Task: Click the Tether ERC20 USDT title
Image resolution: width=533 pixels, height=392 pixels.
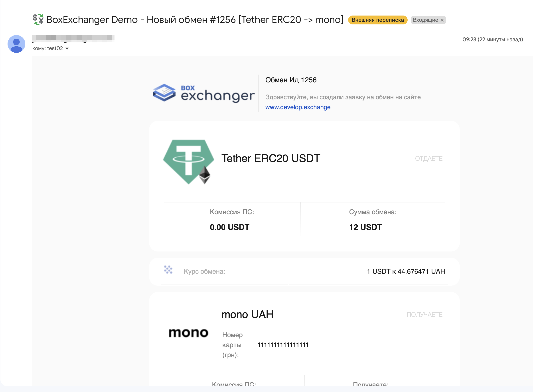Action: (x=271, y=158)
